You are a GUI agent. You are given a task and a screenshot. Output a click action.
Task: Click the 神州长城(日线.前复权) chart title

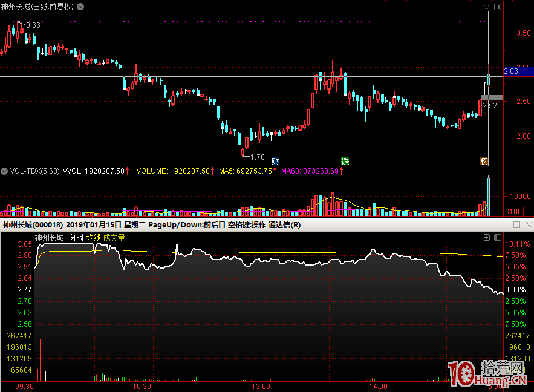(37, 7)
